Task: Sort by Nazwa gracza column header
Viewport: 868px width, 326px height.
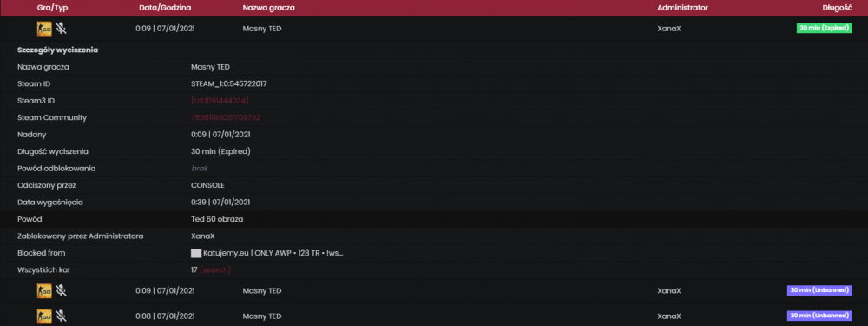Action: (x=268, y=8)
